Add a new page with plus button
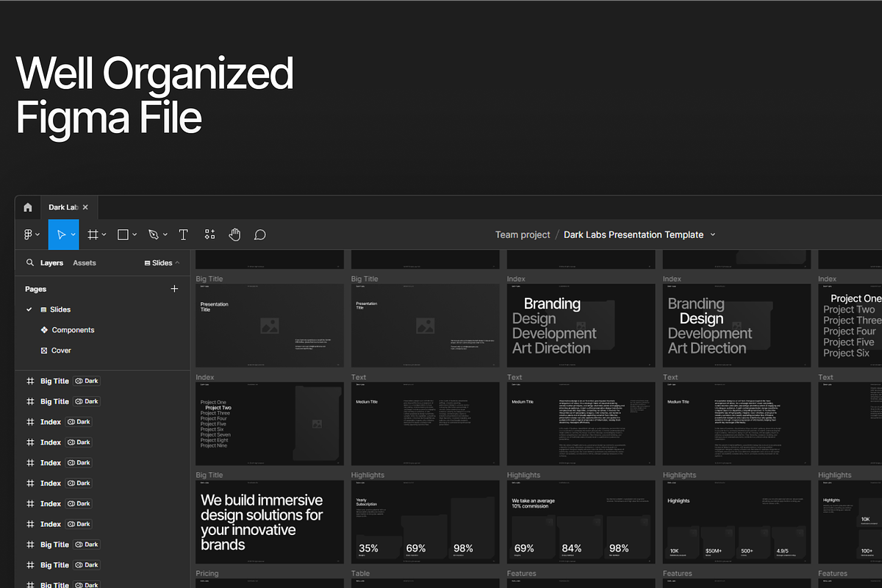 click(x=174, y=289)
